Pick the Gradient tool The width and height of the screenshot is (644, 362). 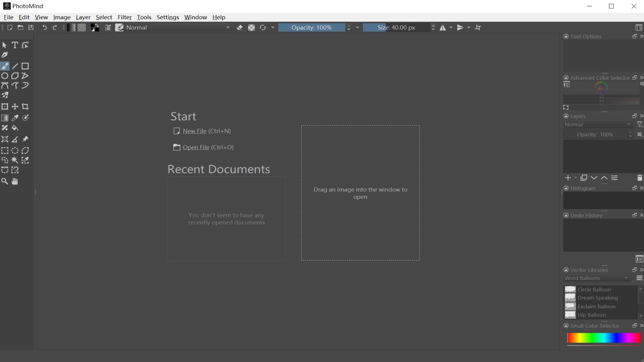click(x=5, y=117)
